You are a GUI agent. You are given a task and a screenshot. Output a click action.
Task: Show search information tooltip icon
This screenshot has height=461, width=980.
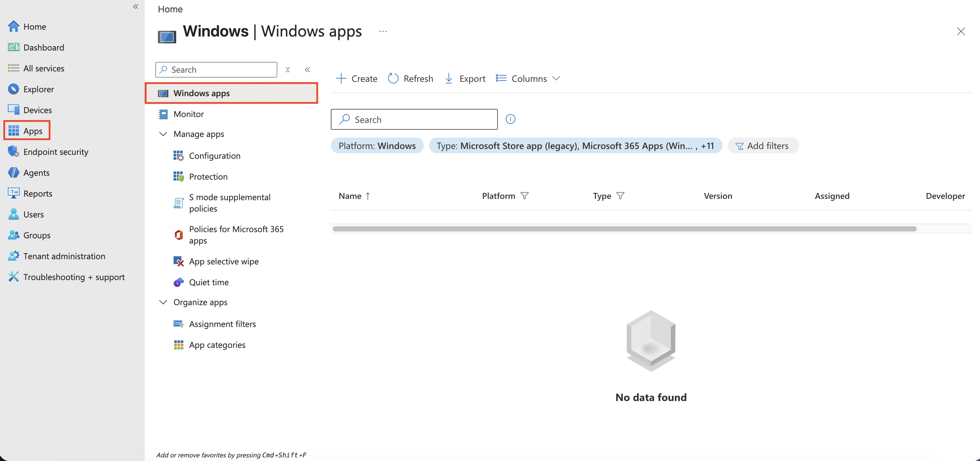tap(511, 119)
